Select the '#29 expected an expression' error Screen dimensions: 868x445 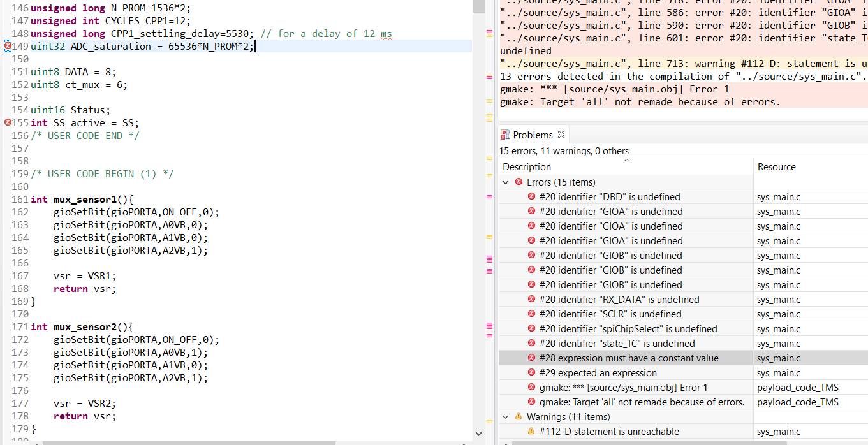598,372
